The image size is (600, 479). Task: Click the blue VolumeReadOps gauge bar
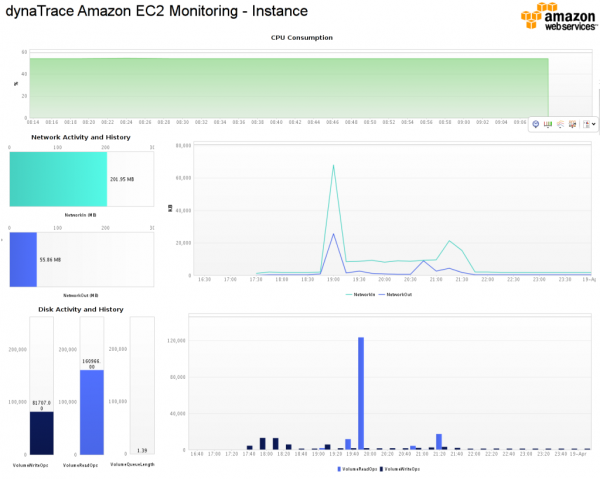pyautogui.click(x=92, y=412)
